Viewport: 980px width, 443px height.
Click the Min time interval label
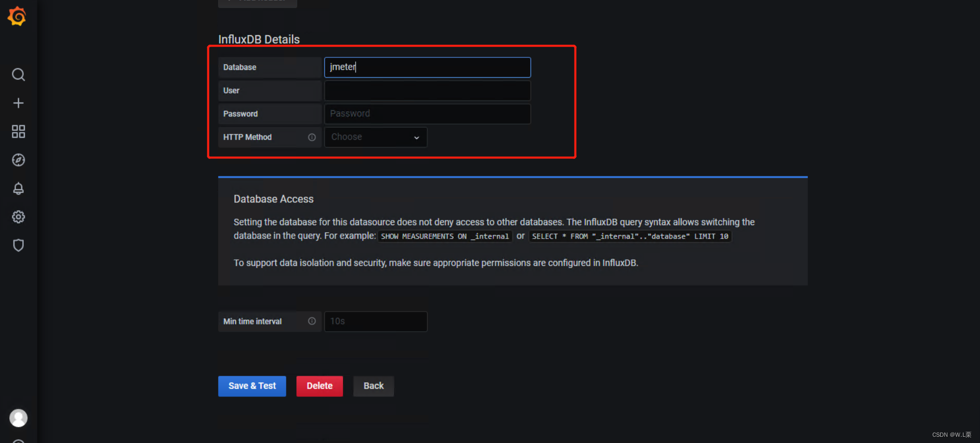pyautogui.click(x=252, y=321)
